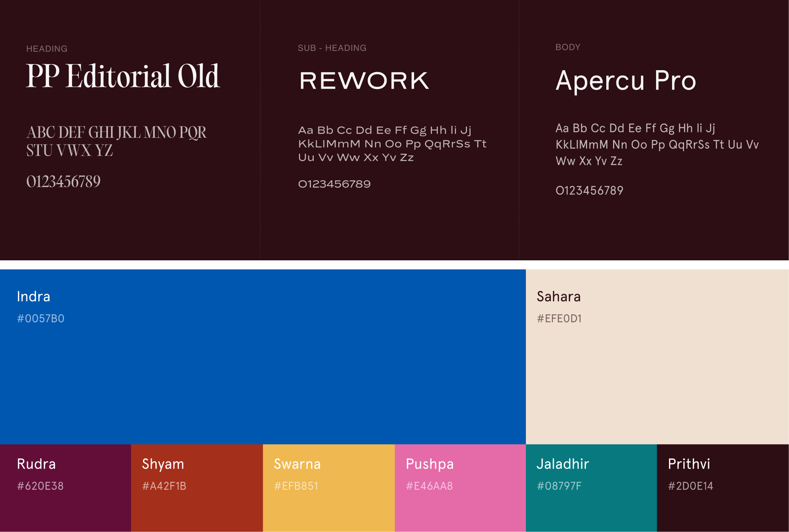Image resolution: width=789 pixels, height=532 pixels.
Task: Click the BODY label
Action: (568, 47)
